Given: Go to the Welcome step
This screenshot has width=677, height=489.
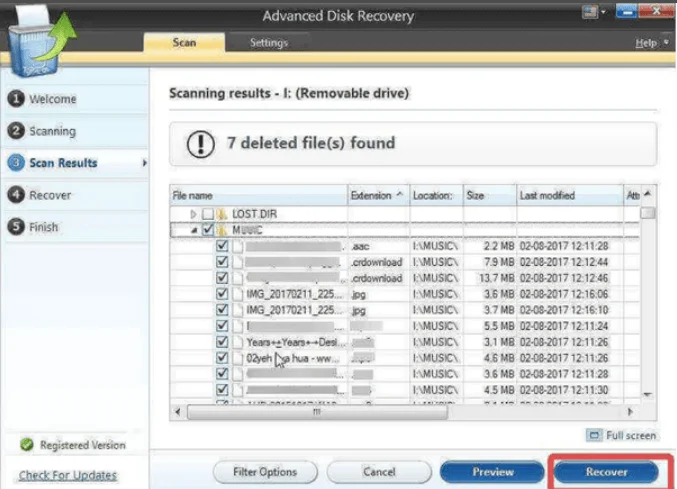Looking at the screenshot, I should coord(53,99).
